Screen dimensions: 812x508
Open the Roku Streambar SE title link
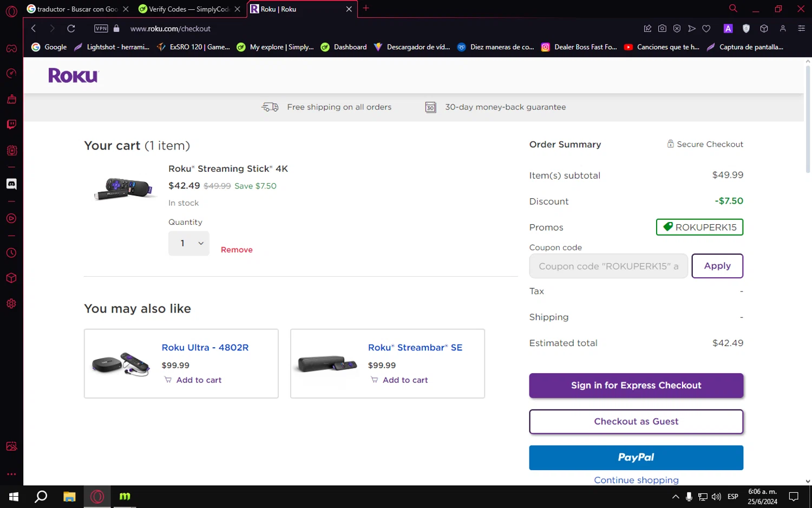pos(415,348)
